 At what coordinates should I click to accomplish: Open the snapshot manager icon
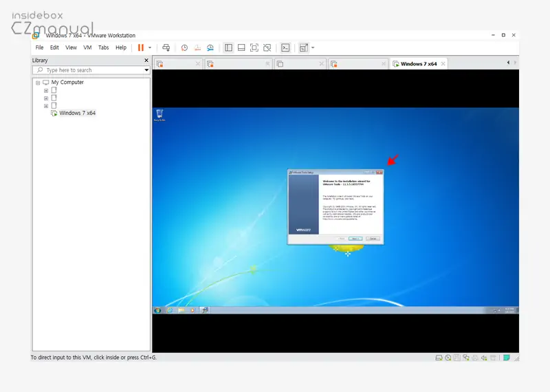[x=210, y=47]
